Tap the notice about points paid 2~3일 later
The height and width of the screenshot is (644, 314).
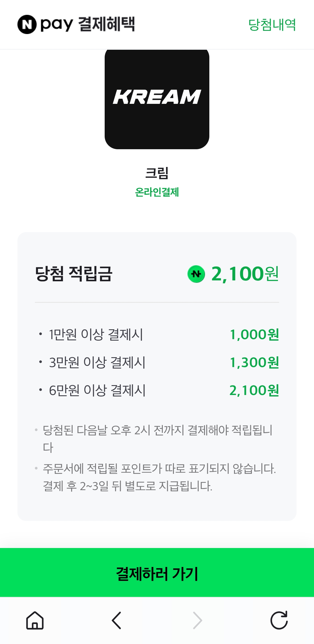159,477
